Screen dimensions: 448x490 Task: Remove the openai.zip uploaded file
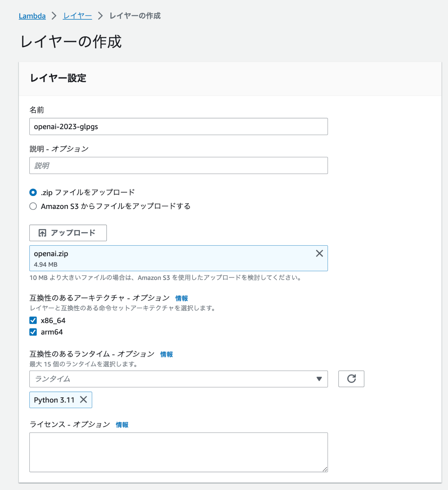click(x=319, y=253)
